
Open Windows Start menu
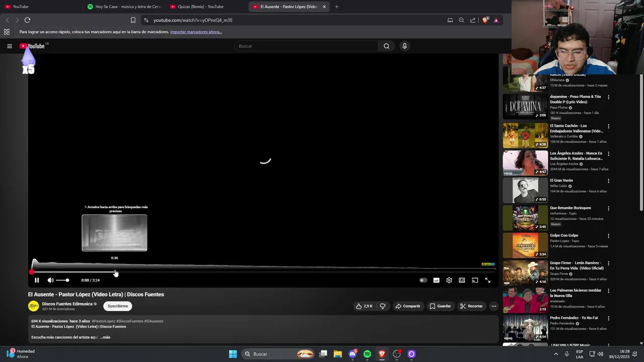[x=233, y=354]
